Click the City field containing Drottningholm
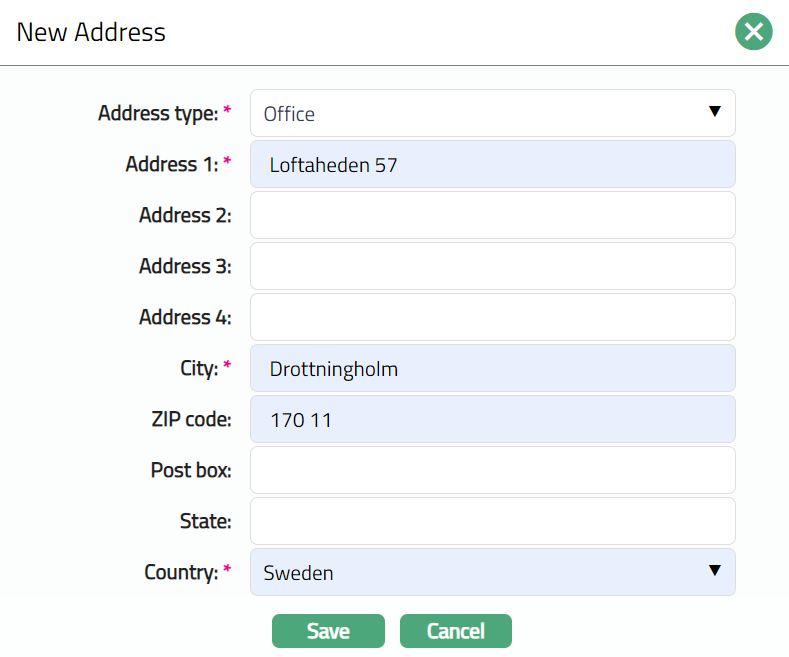789x657 pixels. tap(492, 368)
